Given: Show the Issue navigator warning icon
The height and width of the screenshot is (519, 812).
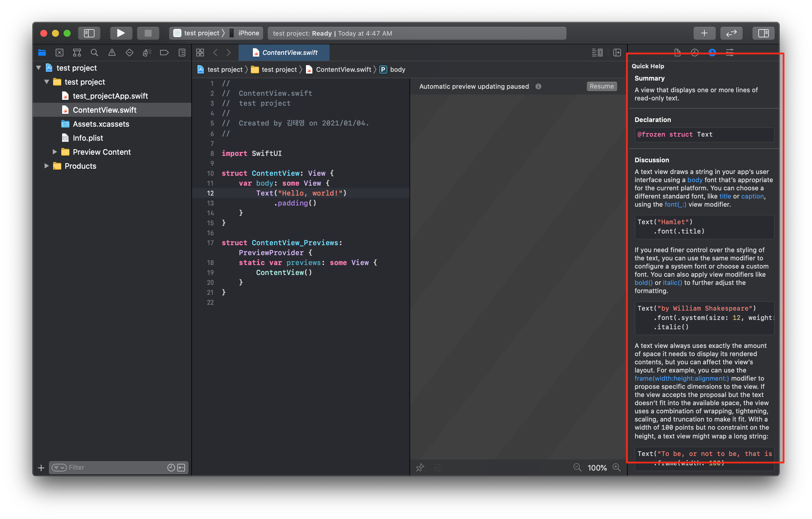Looking at the screenshot, I should pos(112,53).
